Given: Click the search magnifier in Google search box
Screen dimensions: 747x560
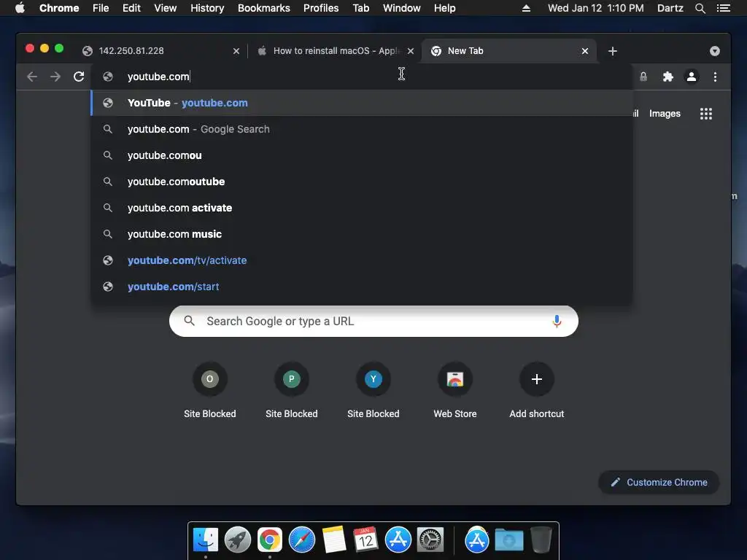Looking at the screenshot, I should point(189,321).
